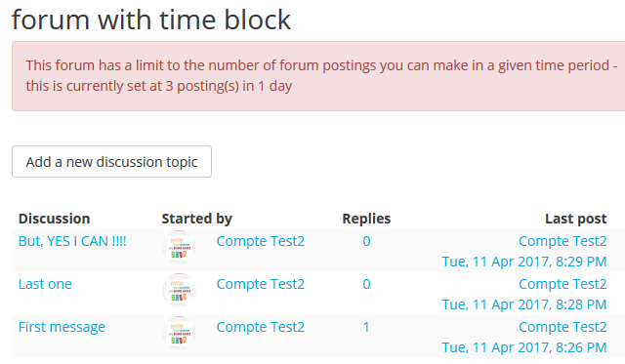The height and width of the screenshot is (364, 625).
Task: Click replies count 0 for 'Last one'
Action: tap(367, 284)
